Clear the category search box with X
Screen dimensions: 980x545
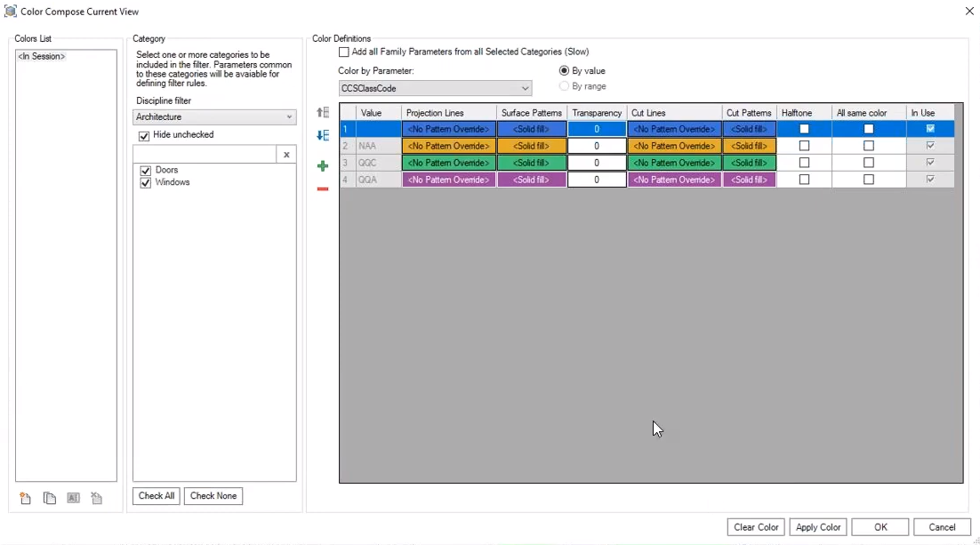click(x=286, y=155)
